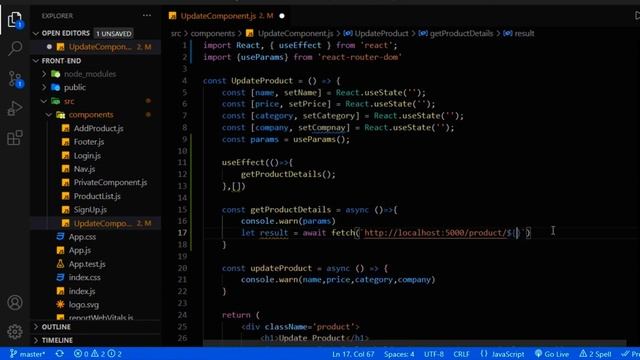The height and width of the screenshot is (360, 640).
Task: Open App.css file
Action: 82,237
